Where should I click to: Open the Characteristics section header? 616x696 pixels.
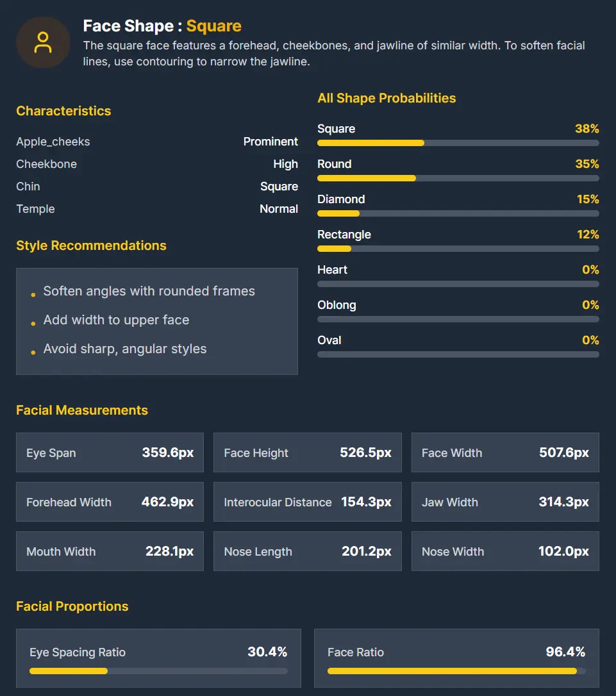[63, 111]
